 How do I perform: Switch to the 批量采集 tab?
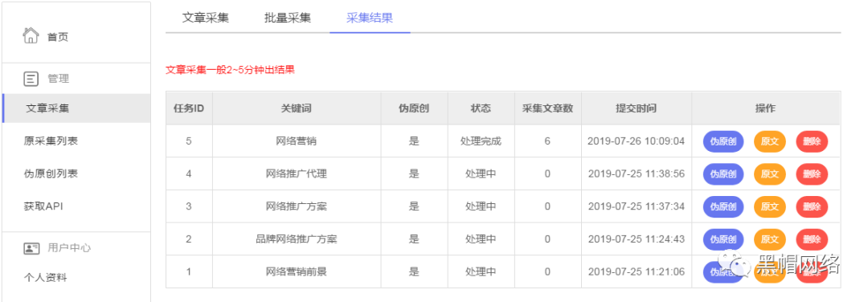point(287,18)
